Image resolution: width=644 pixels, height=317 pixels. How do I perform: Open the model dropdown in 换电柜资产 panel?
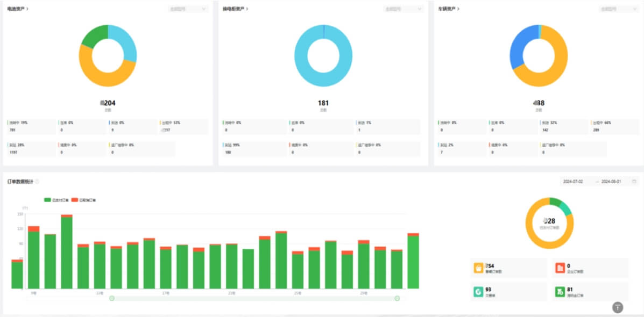pos(403,9)
